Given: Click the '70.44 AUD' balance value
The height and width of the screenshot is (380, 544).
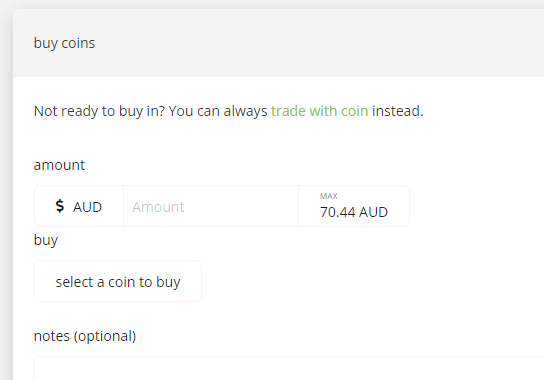Looking at the screenshot, I should tap(354, 212).
